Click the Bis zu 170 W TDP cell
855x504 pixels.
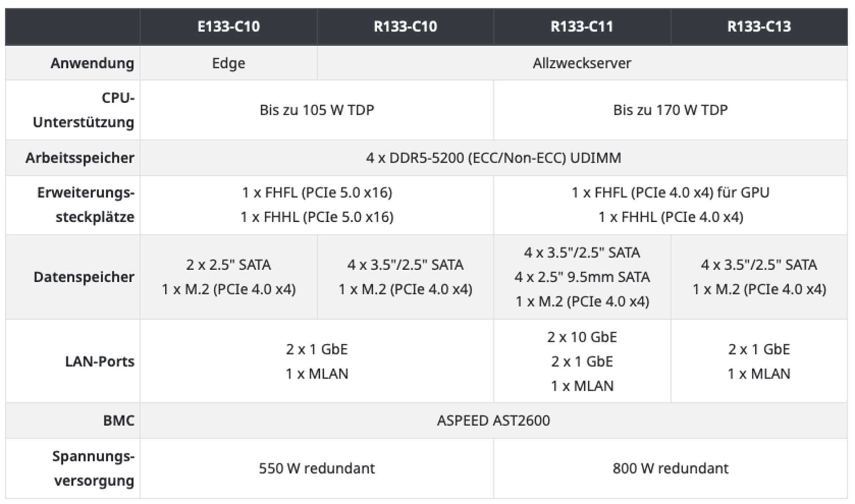(670, 110)
